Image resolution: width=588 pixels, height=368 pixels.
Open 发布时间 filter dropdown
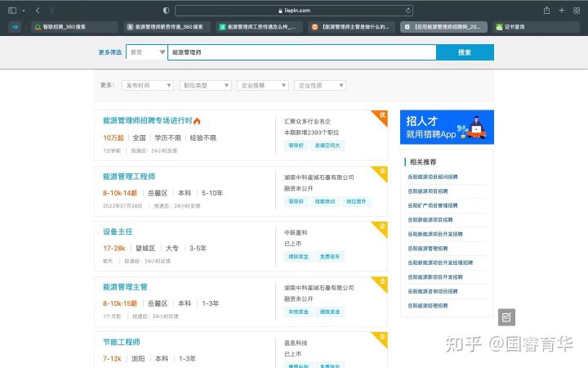[148, 85]
